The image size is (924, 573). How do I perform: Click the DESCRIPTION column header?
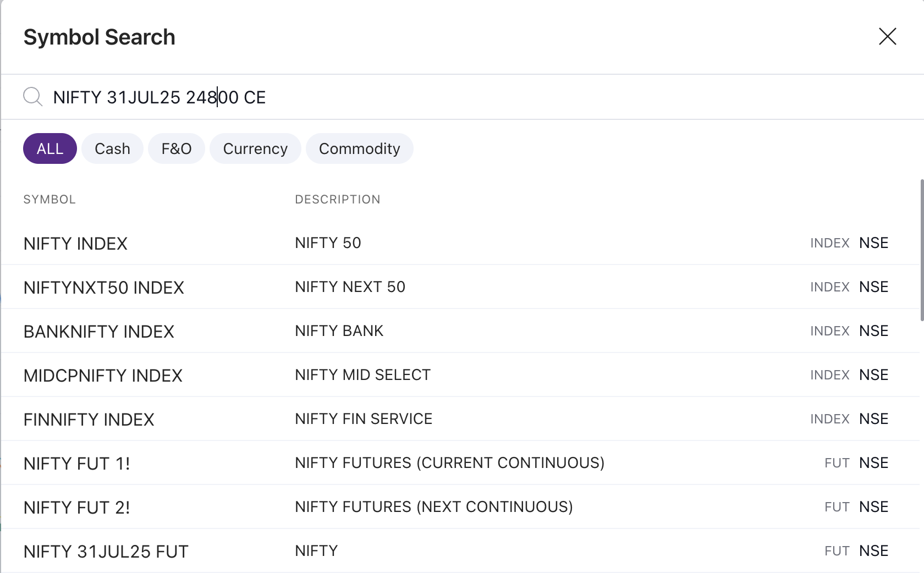pyautogui.click(x=337, y=200)
